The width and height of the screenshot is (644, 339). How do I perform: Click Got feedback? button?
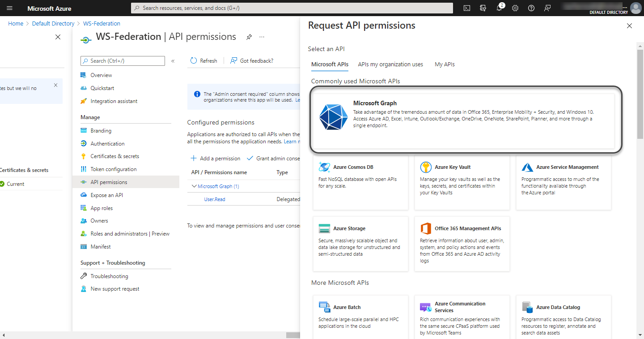pyautogui.click(x=252, y=61)
